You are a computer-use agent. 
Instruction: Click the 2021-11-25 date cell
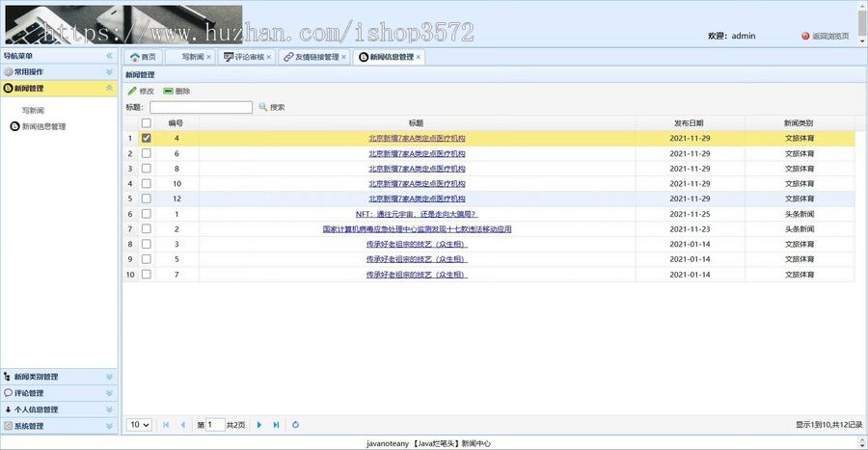(690, 214)
